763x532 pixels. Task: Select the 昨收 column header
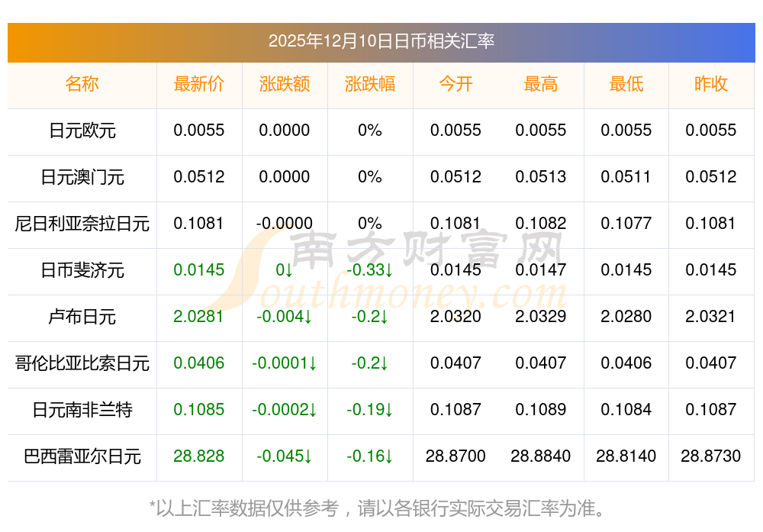(711, 84)
